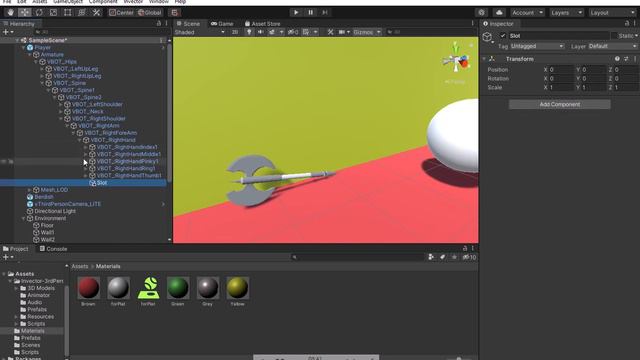Open the Collab services icon
Image resolution: width=640 pixels, height=360 pixels.
pyautogui.click(x=482, y=13)
